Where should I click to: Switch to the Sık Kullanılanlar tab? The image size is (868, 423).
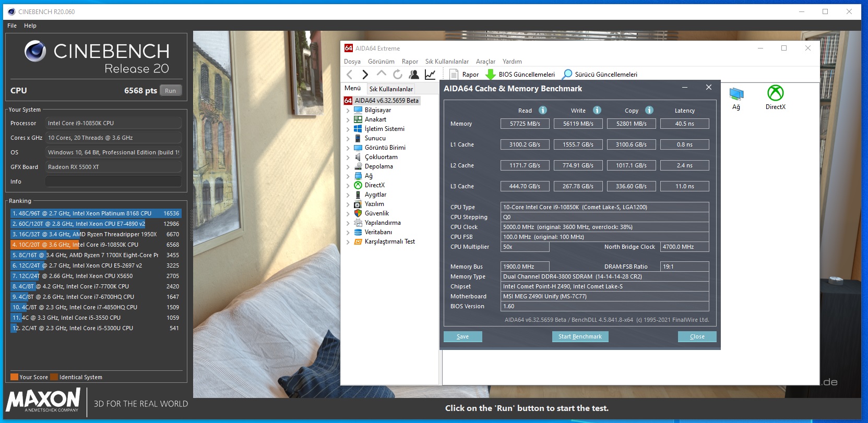[391, 89]
